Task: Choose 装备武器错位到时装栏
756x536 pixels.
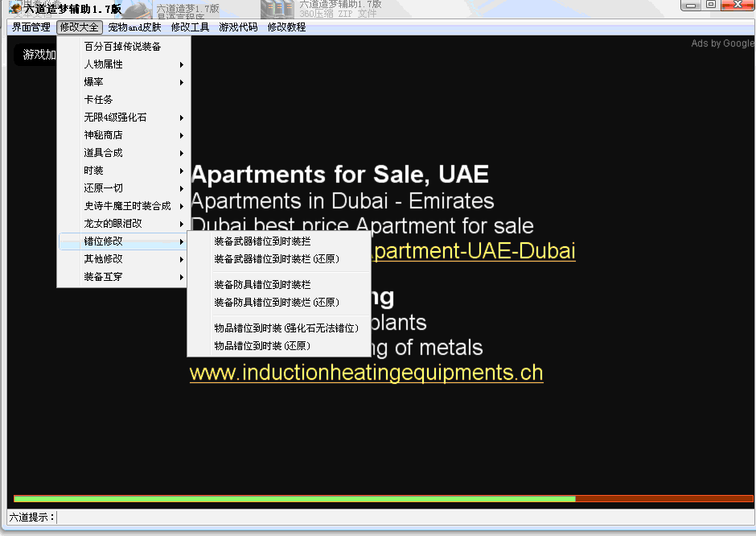Action: coord(279,241)
